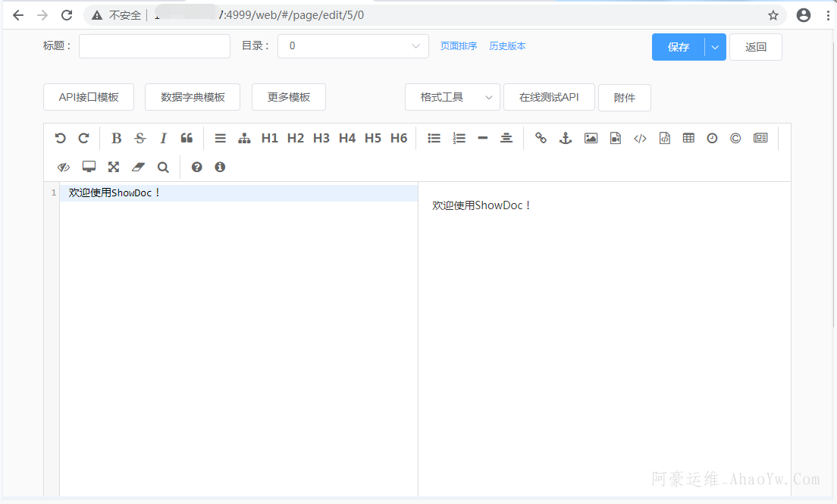The height and width of the screenshot is (504, 837).
Task: Click the API接口模板 button
Action: (89, 97)
